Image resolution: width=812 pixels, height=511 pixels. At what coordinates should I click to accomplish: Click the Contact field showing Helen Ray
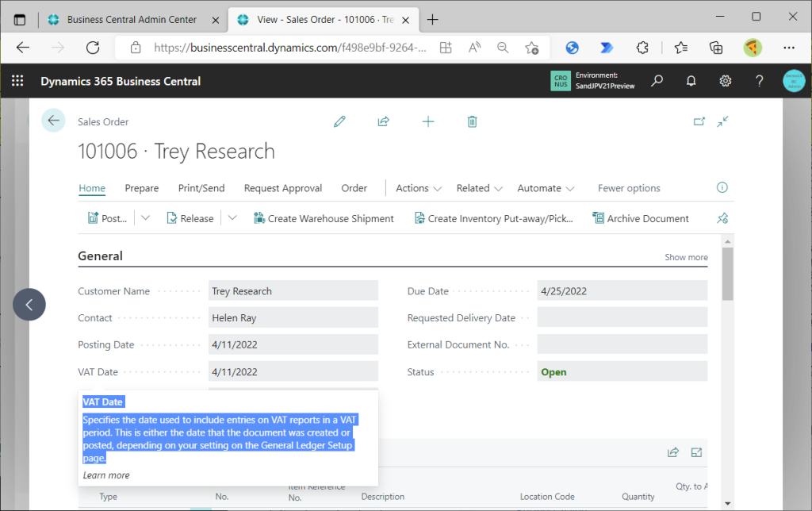coord(293,317)
